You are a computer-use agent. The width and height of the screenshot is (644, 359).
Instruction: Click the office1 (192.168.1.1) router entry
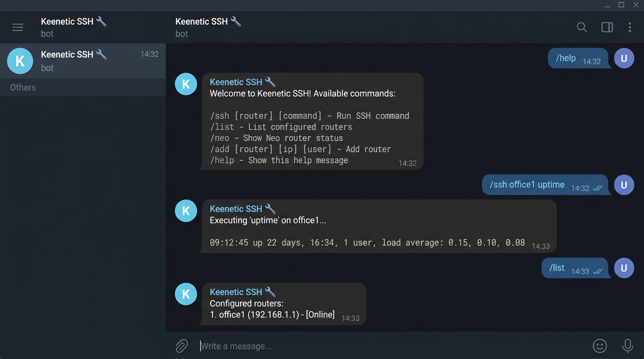(x=272, y=315)
